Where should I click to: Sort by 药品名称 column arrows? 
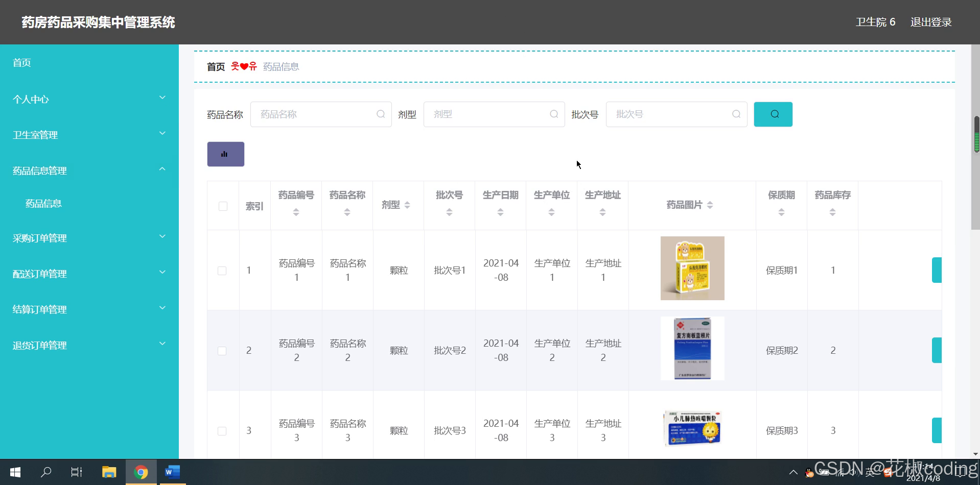(347, 212)
